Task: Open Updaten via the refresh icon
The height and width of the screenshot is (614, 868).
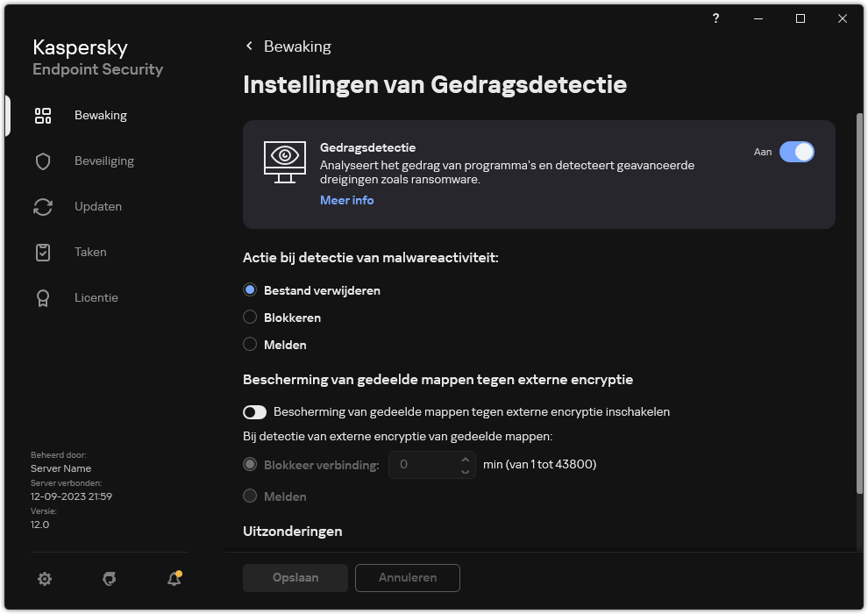Action: click(x=42, y=206)
